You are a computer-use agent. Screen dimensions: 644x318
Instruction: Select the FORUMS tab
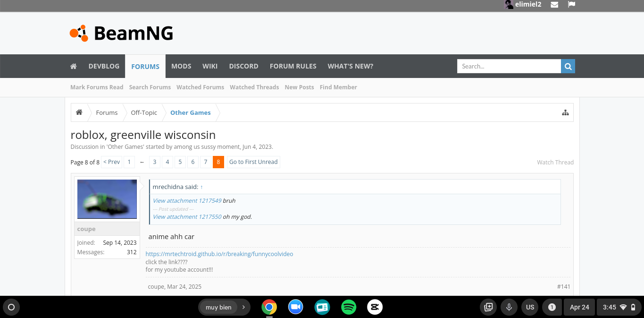coord(145,66)
